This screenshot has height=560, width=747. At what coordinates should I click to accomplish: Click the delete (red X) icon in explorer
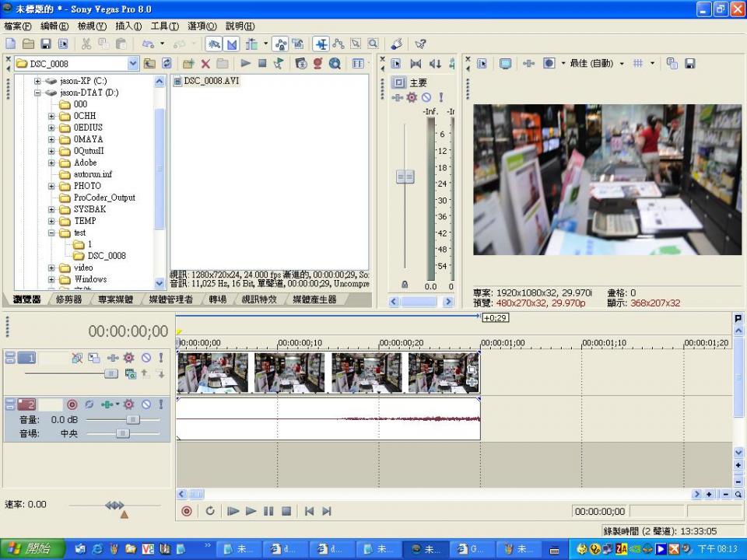[x=205, y=63]
